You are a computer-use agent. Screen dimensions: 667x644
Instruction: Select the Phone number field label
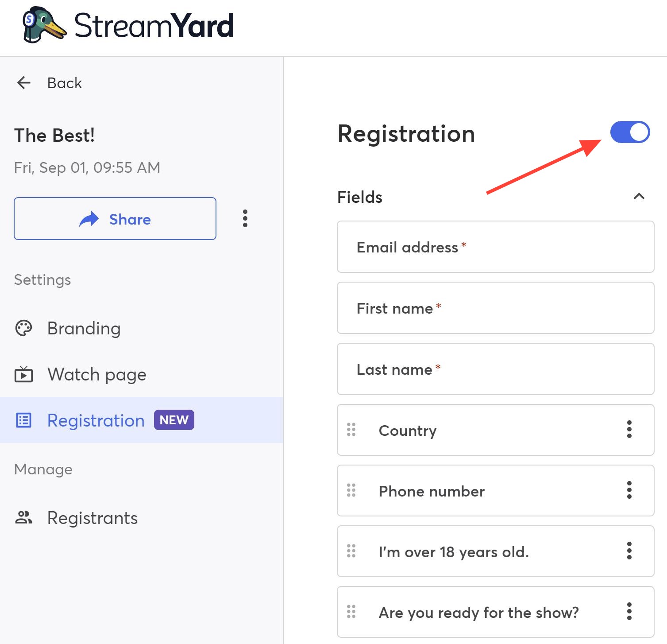tap(432, 491)
